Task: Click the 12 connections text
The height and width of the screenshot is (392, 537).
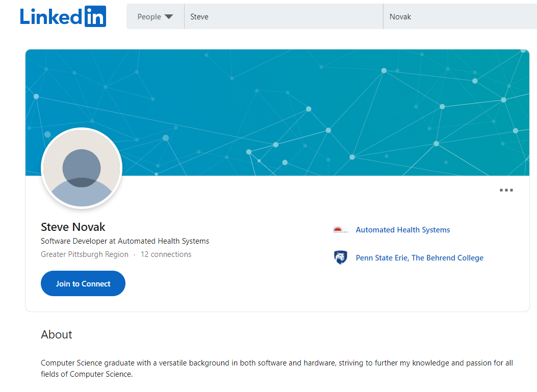Action: [166, 254]
